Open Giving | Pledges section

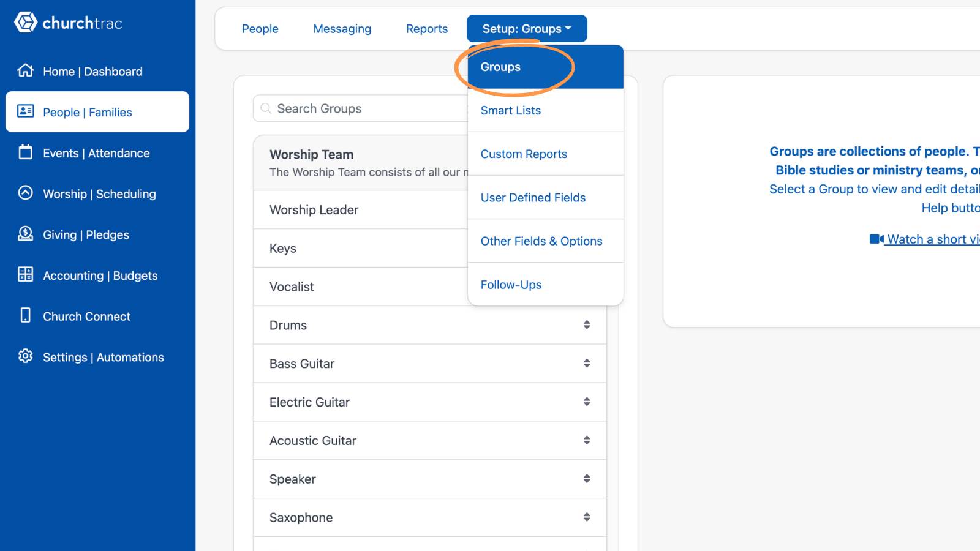(x=97, y=234)
